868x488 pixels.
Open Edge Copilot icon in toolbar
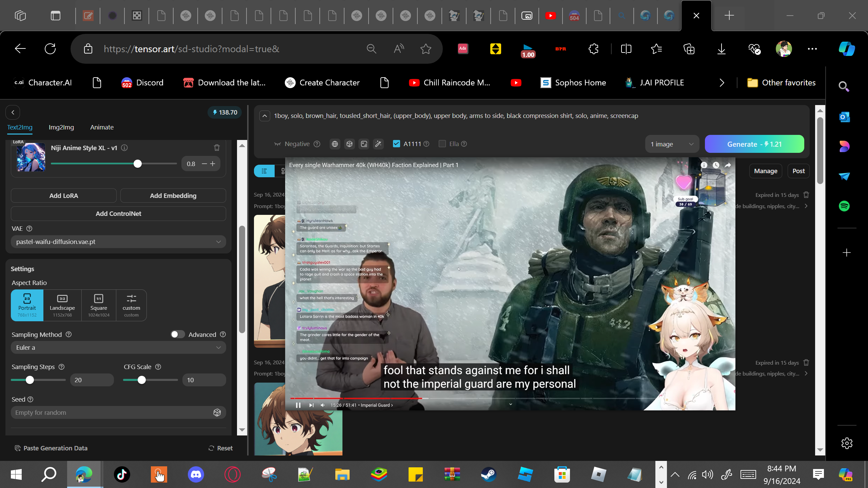coord(847,49)
